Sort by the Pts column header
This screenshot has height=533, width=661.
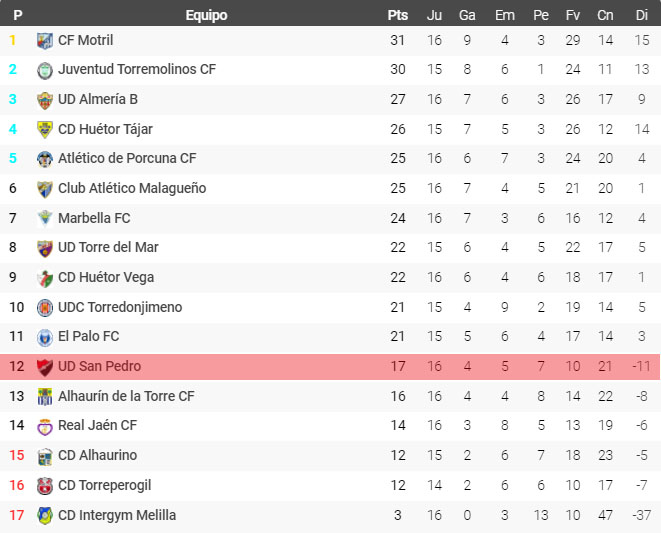(x=398, y=15)
